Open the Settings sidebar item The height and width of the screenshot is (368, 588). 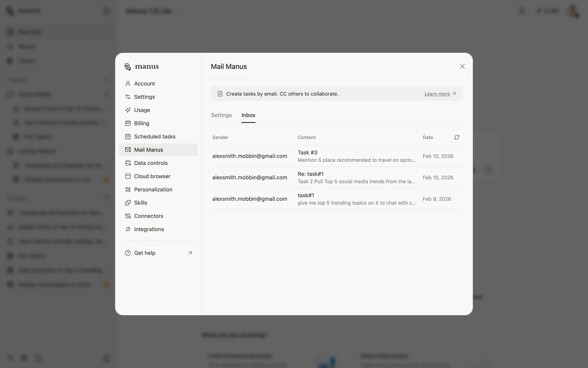[144, 97]
